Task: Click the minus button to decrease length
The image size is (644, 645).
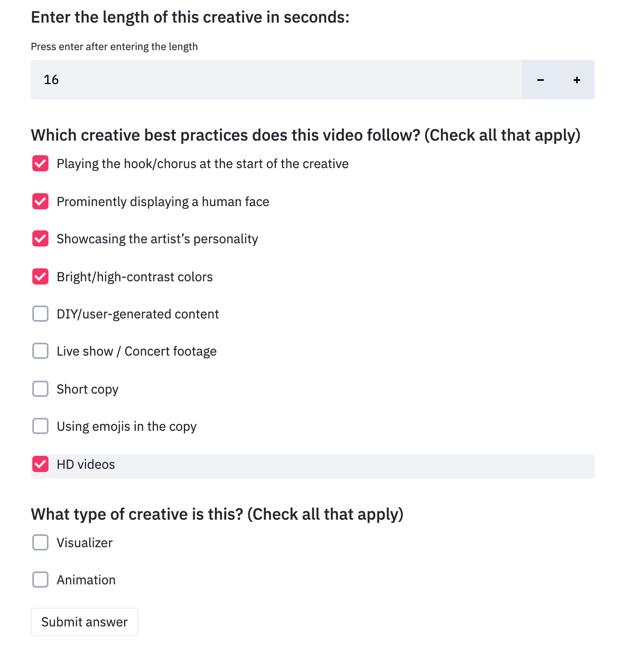Action: [540, 80]
